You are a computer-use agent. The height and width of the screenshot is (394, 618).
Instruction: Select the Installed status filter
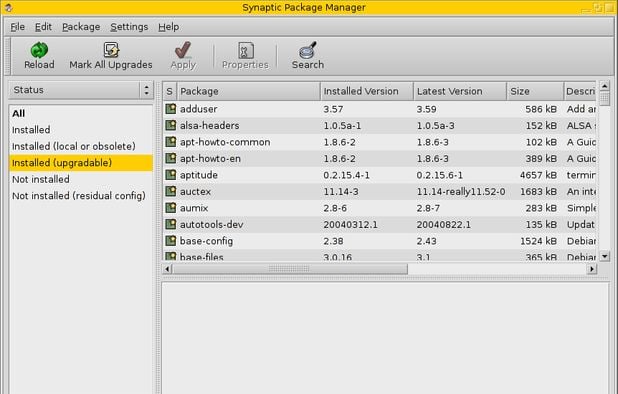click(31, 130)
